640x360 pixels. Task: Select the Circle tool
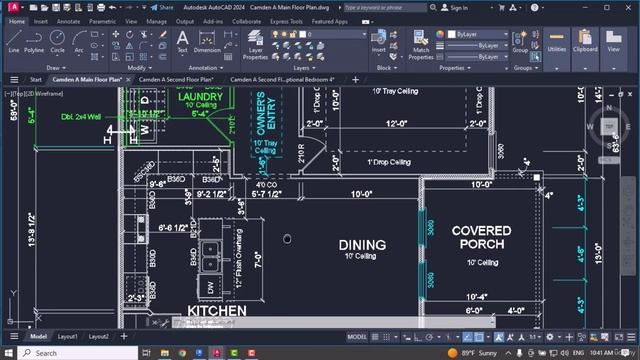click(x=57, y=41)
